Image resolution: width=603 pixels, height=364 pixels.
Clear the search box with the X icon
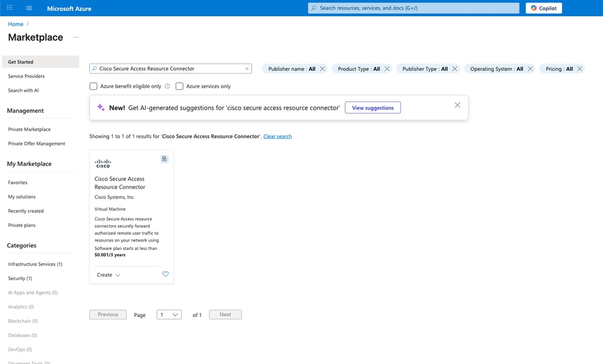[x=247, y=68]
